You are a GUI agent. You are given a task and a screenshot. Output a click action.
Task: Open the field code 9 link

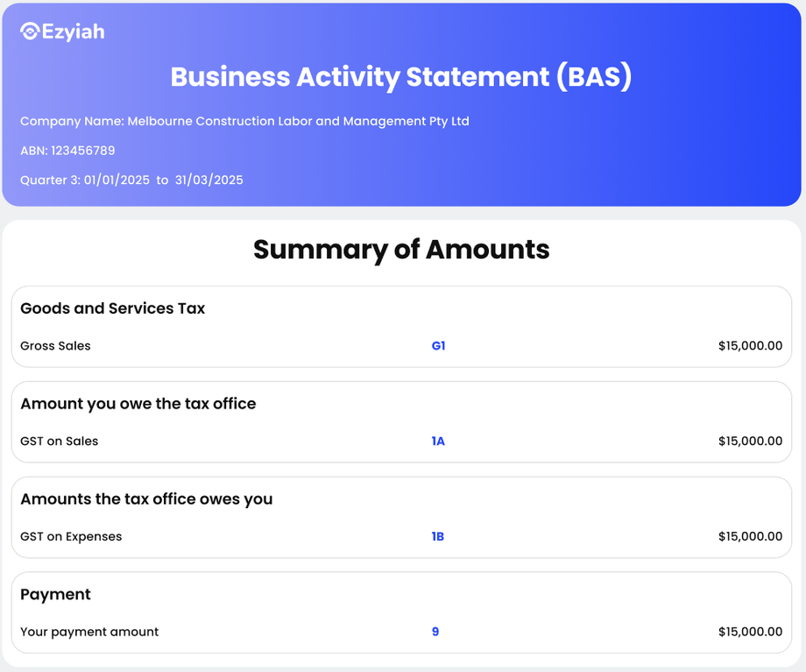tap(435, 633)
